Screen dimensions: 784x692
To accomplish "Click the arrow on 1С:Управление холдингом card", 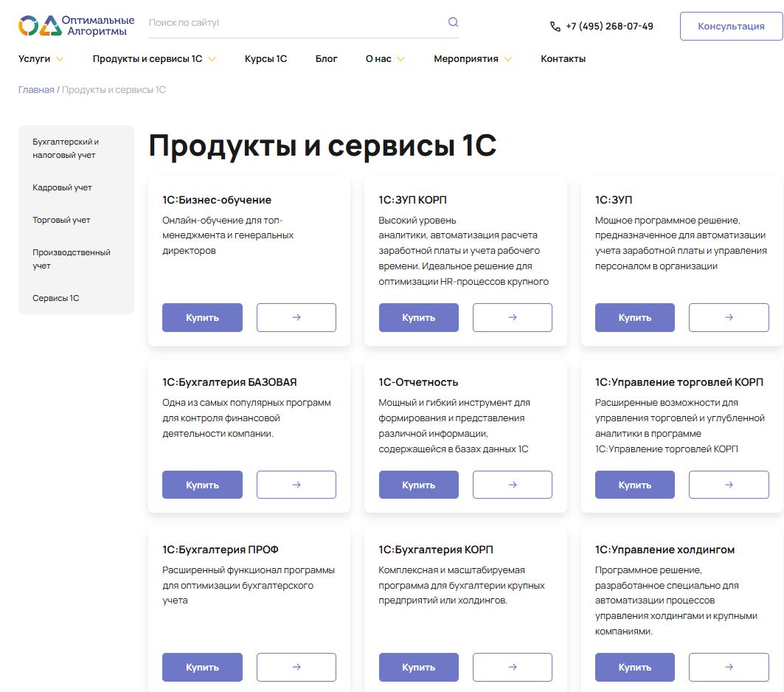I will click(x=729, y=667).
